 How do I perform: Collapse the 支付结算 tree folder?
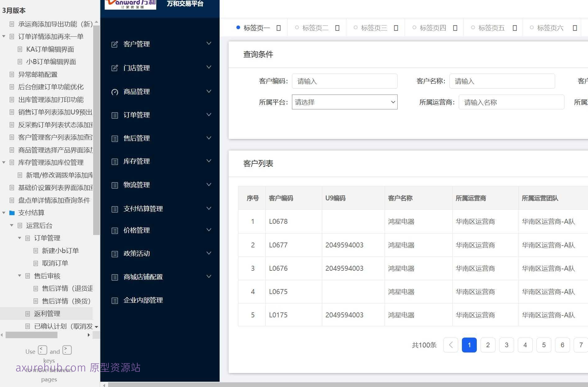pos(4,213)
